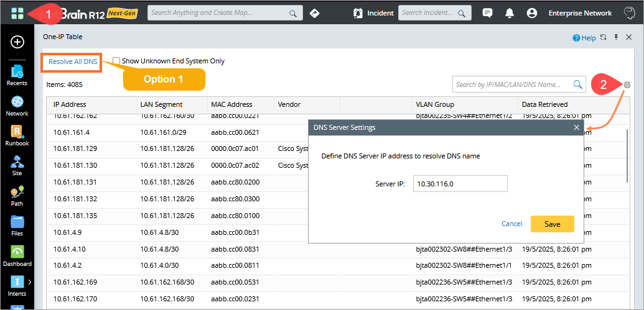Click the global search magnifier icon
Screen dimensions: 644x310
[293, 13]
